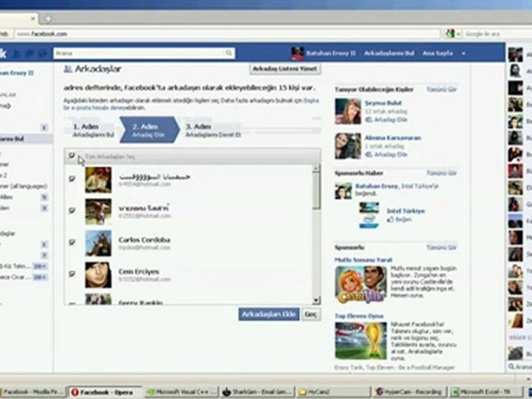Click Şeyma Bulut suggestion photo
Viewport: 532px width, 399px height.
click(348, 111)
